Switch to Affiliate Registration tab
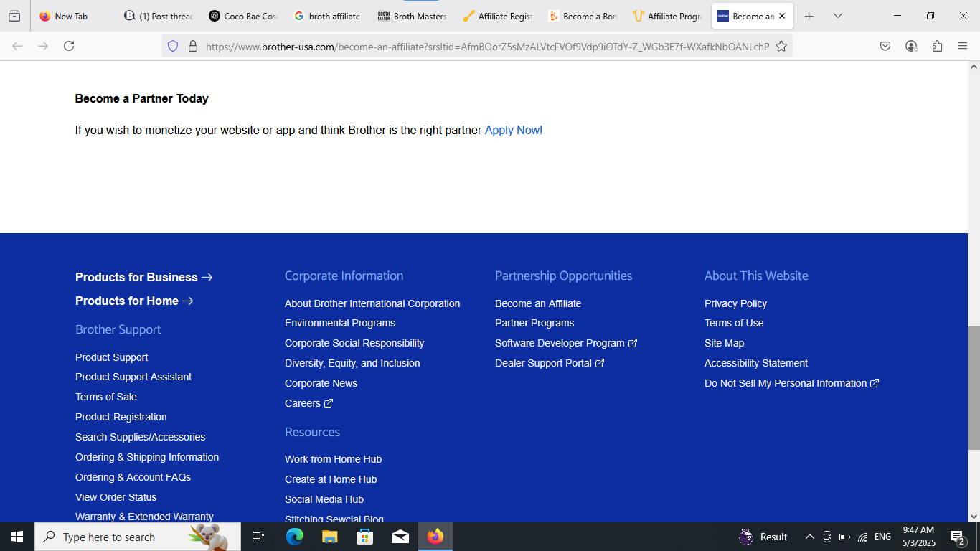The image size is (980, 551). click(496, 16)
